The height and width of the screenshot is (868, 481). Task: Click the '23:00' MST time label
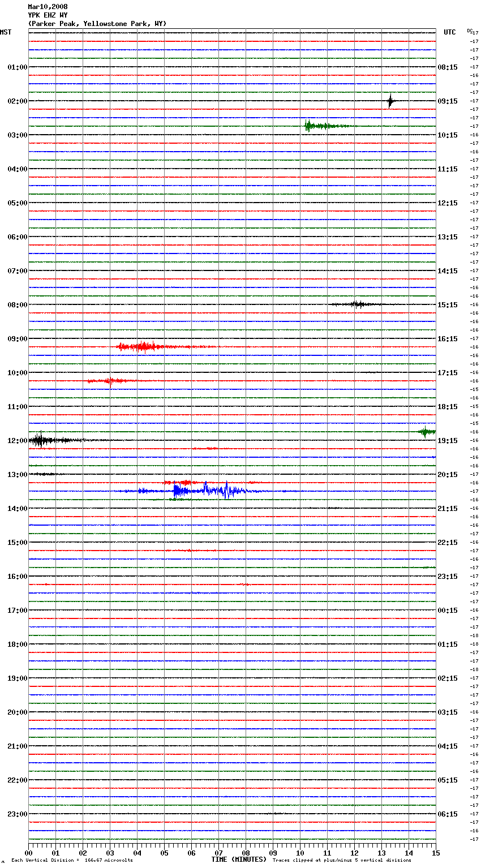tap(18, 814)
